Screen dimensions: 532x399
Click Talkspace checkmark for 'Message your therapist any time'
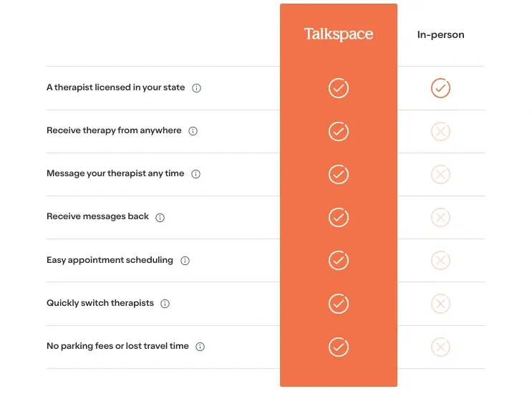click(x=339, y=174)
